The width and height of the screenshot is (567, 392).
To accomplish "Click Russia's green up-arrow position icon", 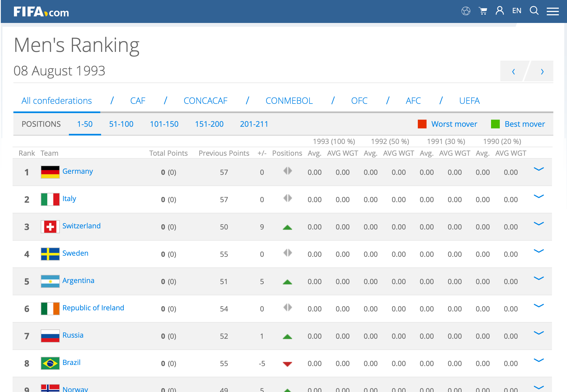I will (x=287, y=337).
